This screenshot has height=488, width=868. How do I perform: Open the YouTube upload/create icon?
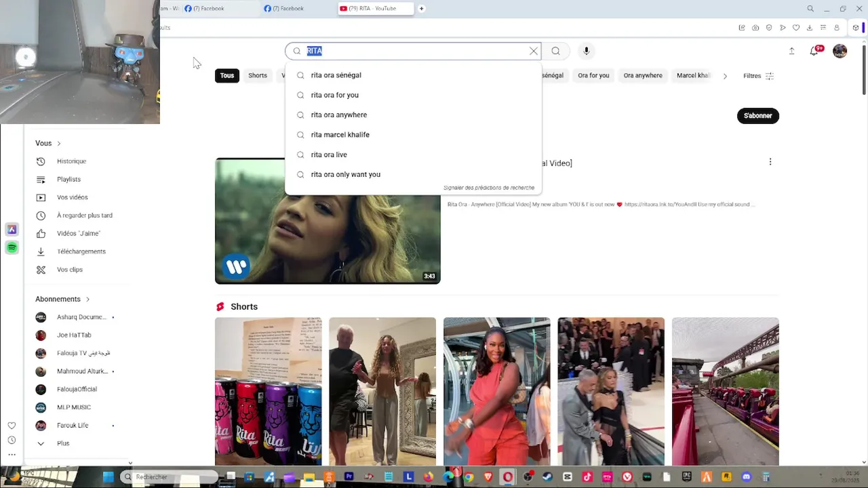[x=791, y=51]
